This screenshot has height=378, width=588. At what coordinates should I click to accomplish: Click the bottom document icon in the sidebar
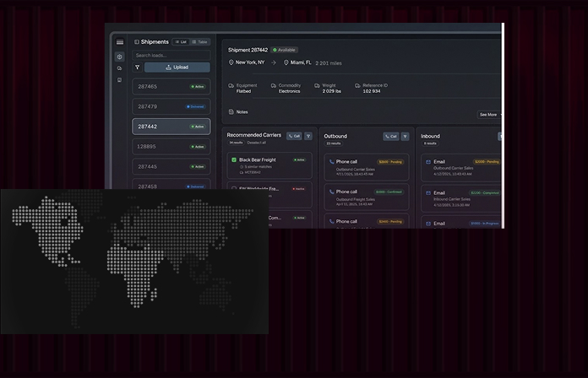tap(120, 80)
